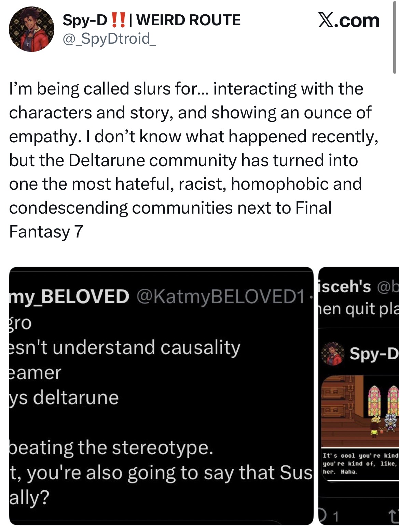399x532 pixels.
Task: Open Spy-D's profile avatar picture
Action: click(x=31, y=29)
